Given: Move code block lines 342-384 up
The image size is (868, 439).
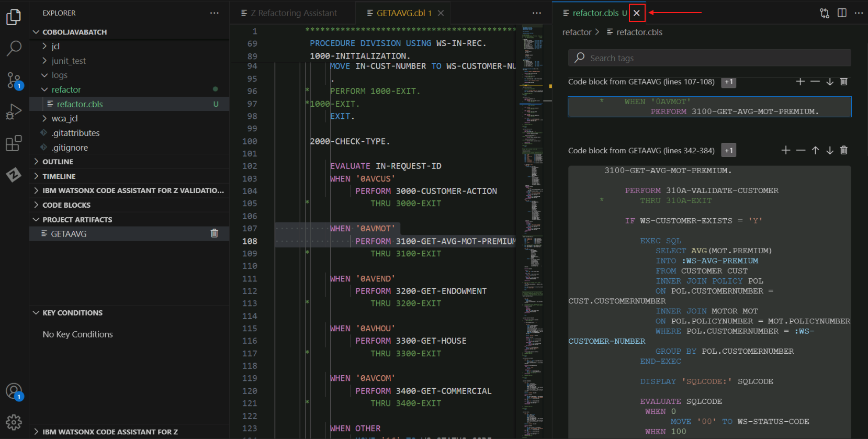Looking at the screenshot, I should click(815, 150).
